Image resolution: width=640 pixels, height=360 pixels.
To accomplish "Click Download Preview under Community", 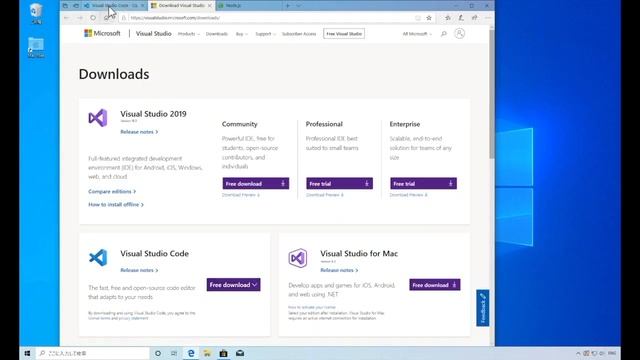I will [241, 195].
